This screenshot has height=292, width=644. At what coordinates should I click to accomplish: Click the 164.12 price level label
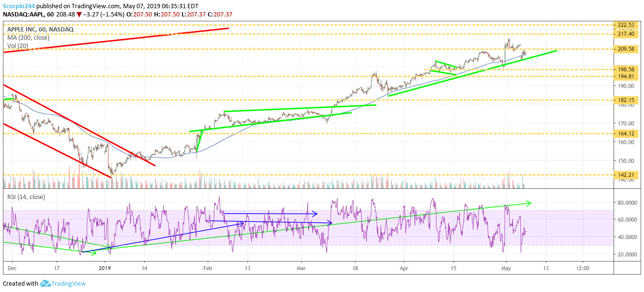pyautogui.click(x=625, y=134)
